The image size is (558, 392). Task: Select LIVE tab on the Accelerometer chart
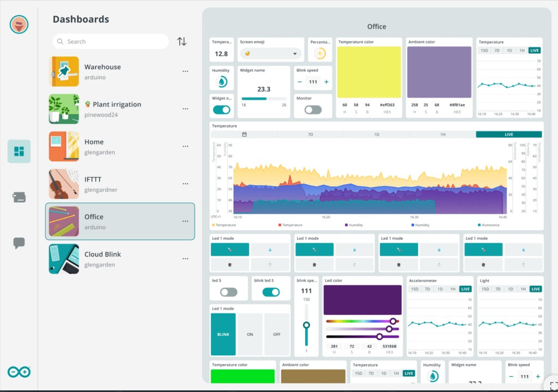(466, 289)
